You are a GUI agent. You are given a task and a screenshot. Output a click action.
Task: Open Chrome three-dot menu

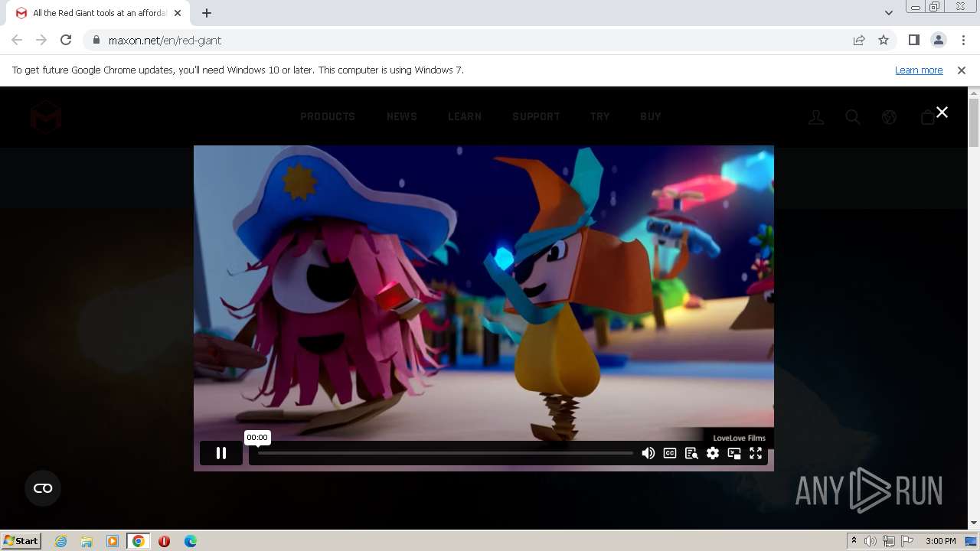point(963,40)
